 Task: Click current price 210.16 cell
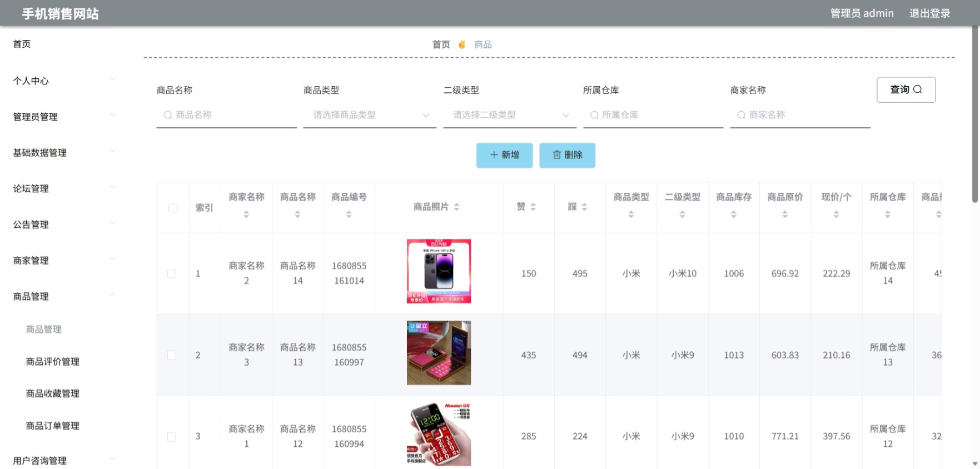[837, 355]
